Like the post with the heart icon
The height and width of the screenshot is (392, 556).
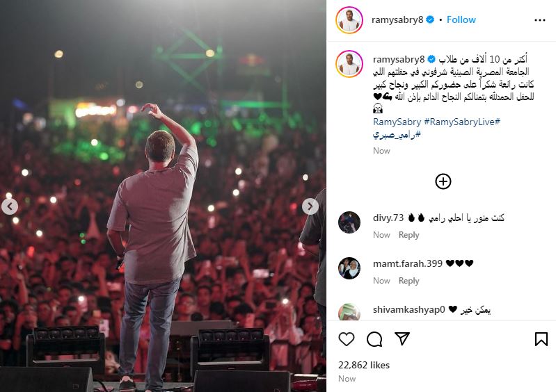[347, 339]
